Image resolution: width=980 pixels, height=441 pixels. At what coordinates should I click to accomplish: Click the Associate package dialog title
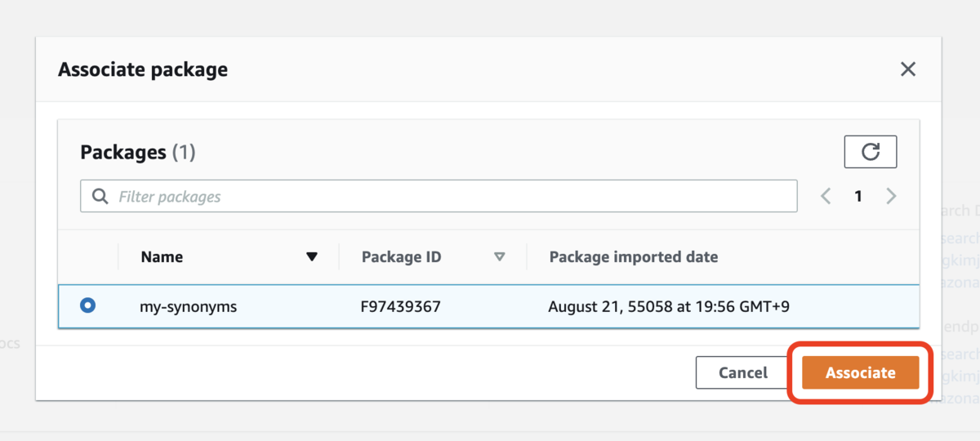coord(143,69)
